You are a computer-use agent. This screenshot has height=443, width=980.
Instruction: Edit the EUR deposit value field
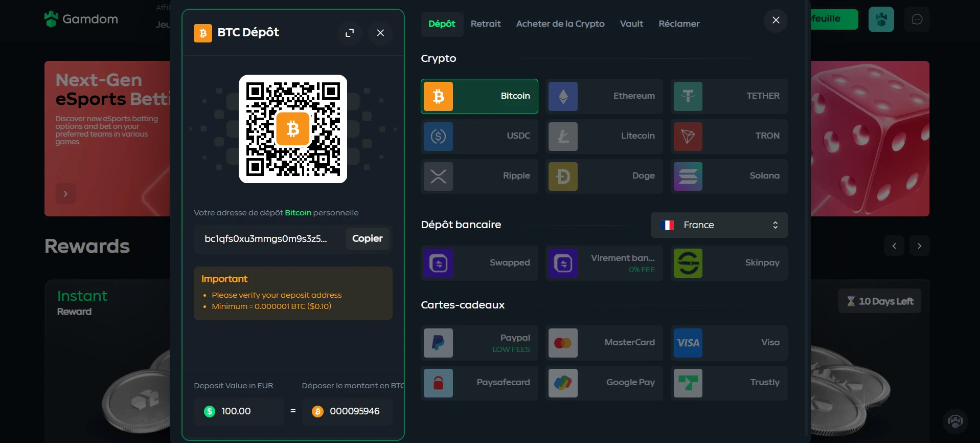[239, 411]
